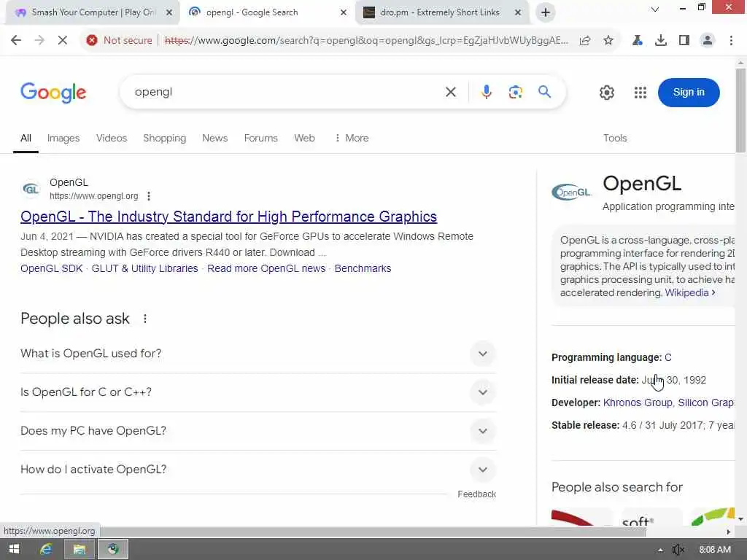
Task: Open programming language C link
Action: click(x=668, y=357)
